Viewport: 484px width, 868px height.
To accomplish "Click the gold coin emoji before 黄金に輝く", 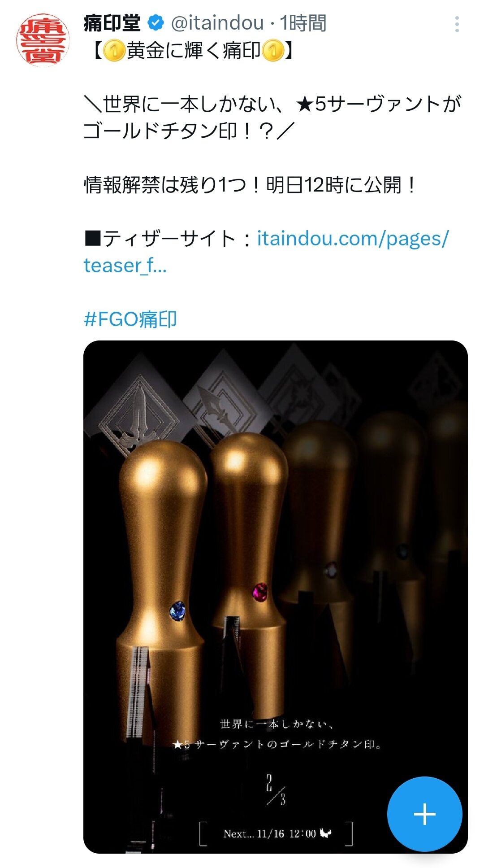I will point(114,50).
